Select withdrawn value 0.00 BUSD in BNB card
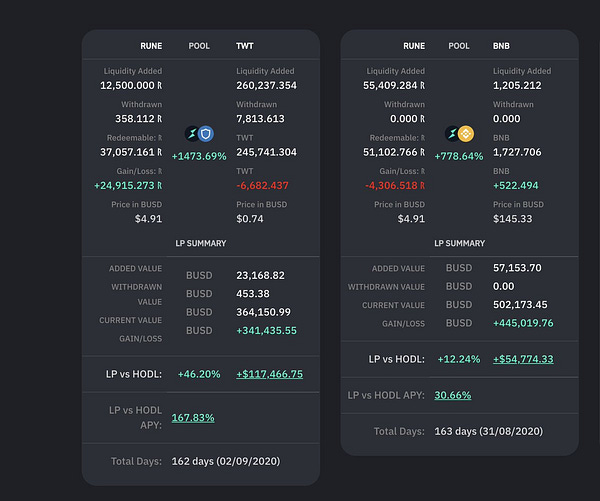Screen dimensions: 600x501 point(504,286)
